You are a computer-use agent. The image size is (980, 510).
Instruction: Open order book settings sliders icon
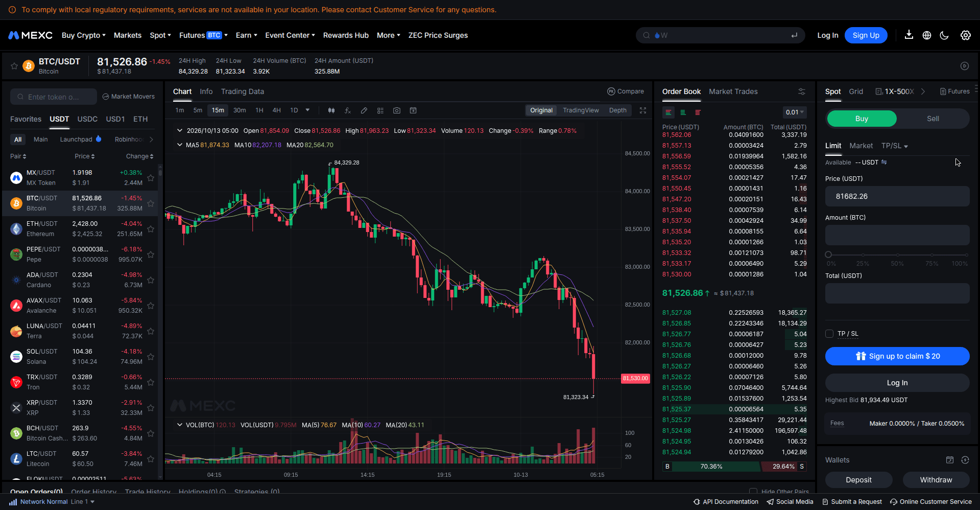[802, 91]
